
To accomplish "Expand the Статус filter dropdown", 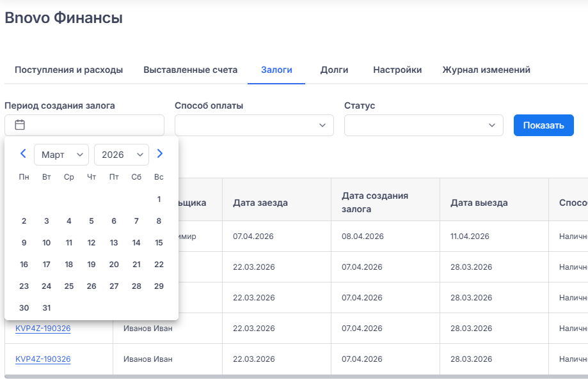I will coord(424,125).
